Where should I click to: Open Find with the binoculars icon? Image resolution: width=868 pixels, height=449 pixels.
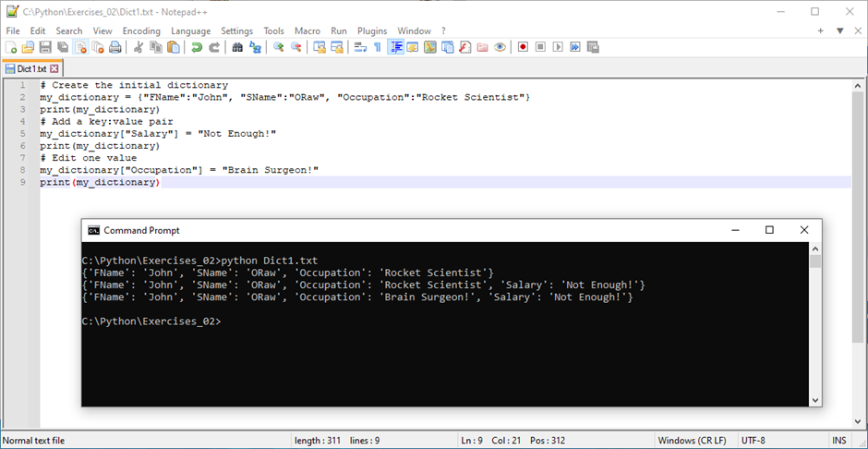(237, 47)
